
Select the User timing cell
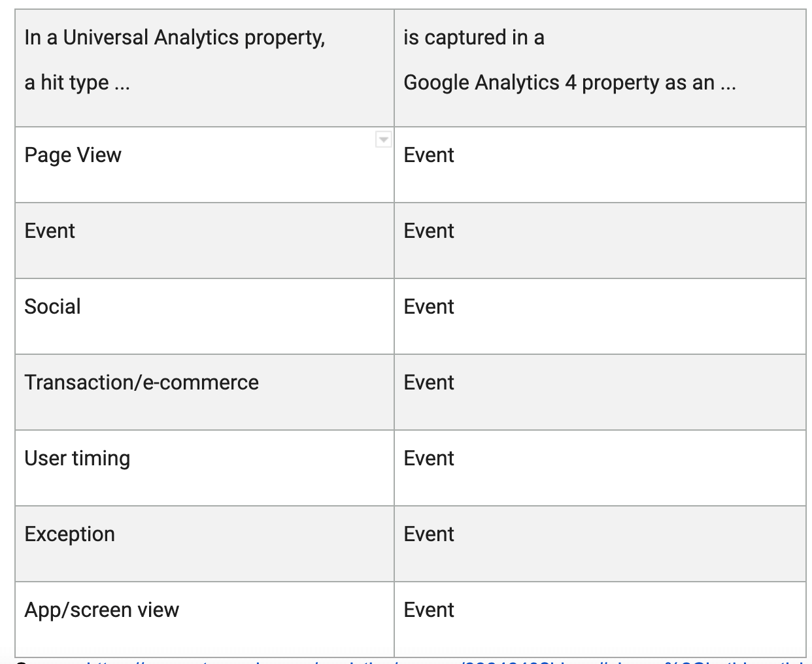[x=205, y=468]
